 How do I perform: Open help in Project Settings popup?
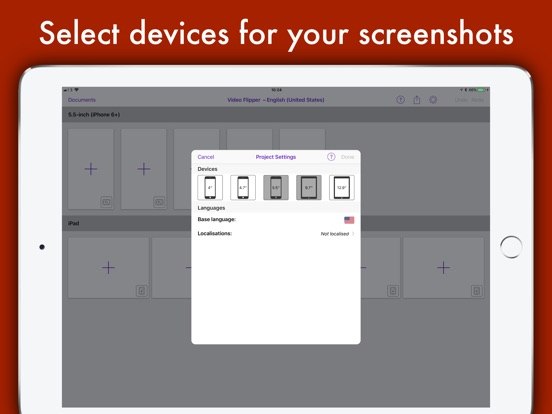331,157
